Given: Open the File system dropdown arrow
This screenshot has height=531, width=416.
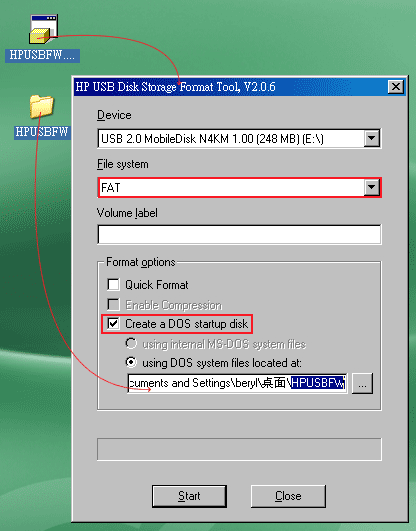Looking at the screenshot, I should pos(372,187).
